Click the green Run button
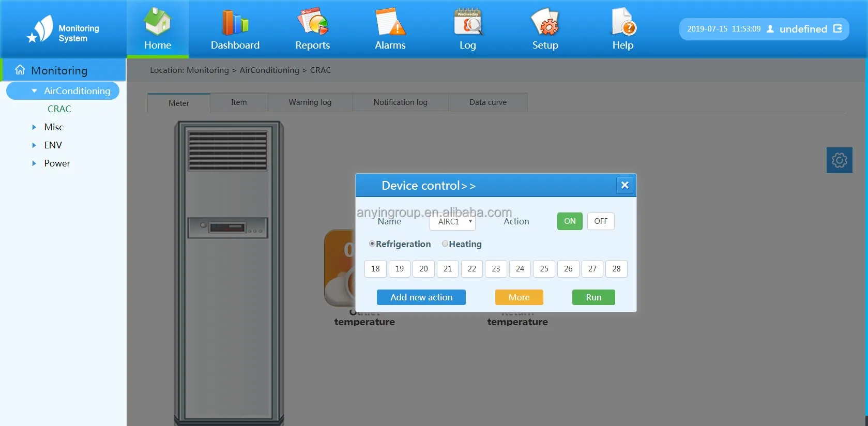The width and height of the screenshot is (868, 426). click(x=593, y=297)
